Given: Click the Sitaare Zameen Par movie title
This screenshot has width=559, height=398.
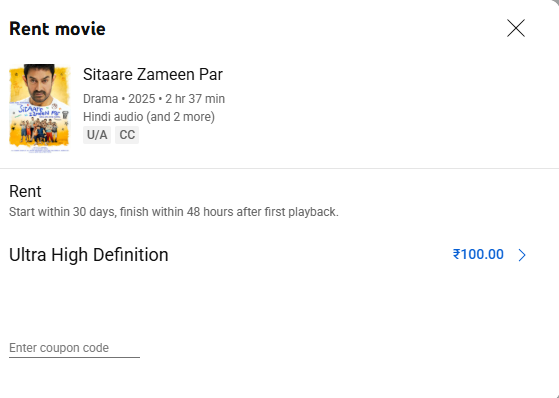Looking at the screenshot, I should pos(153,75).
